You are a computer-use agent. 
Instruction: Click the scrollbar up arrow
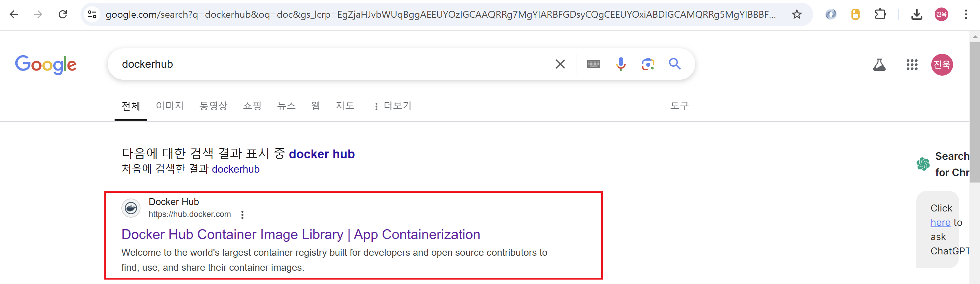point(975,36)
